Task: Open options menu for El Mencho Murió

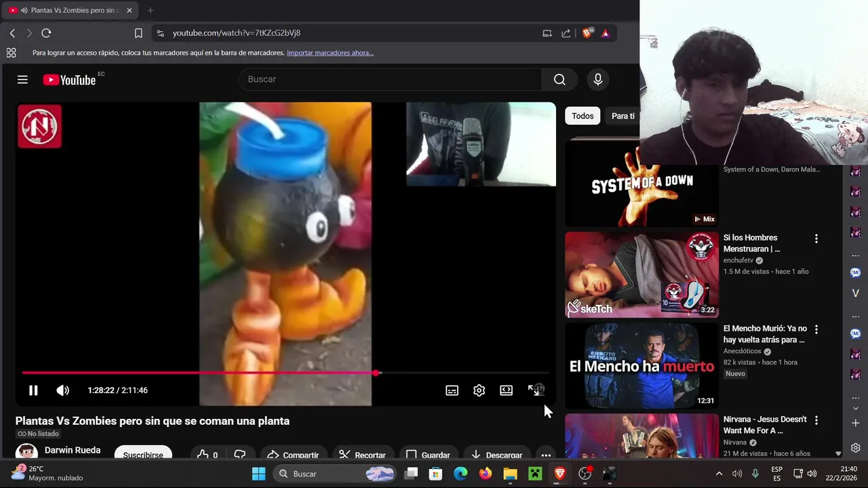Action: 816,329
